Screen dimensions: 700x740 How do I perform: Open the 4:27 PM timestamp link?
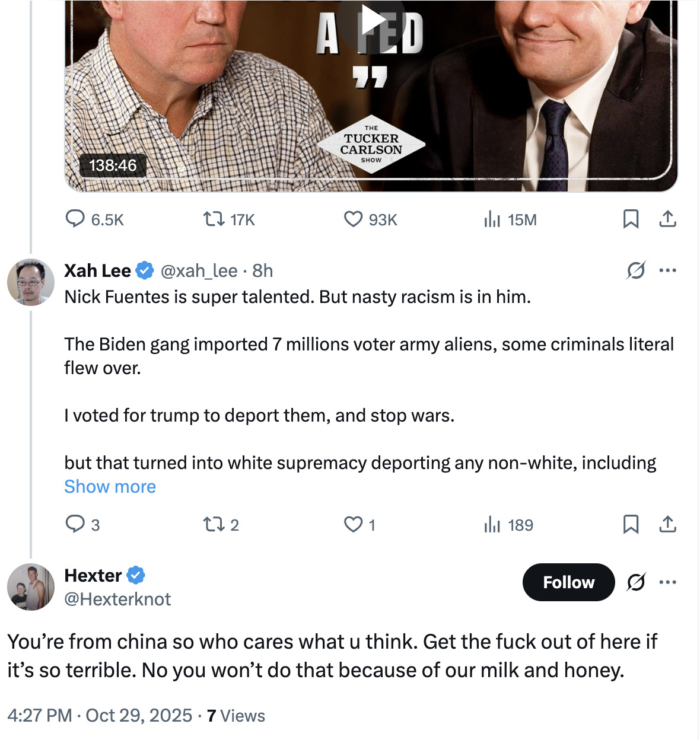[x=37, y=716]
